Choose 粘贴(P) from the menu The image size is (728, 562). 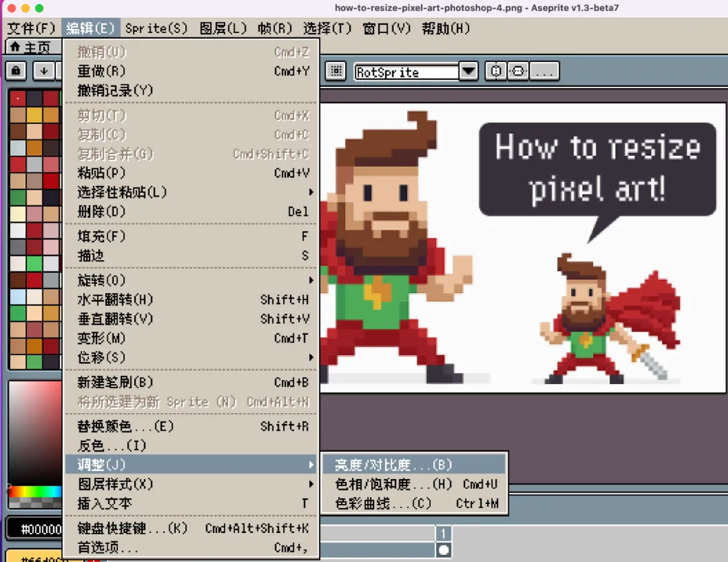point(191,173)
